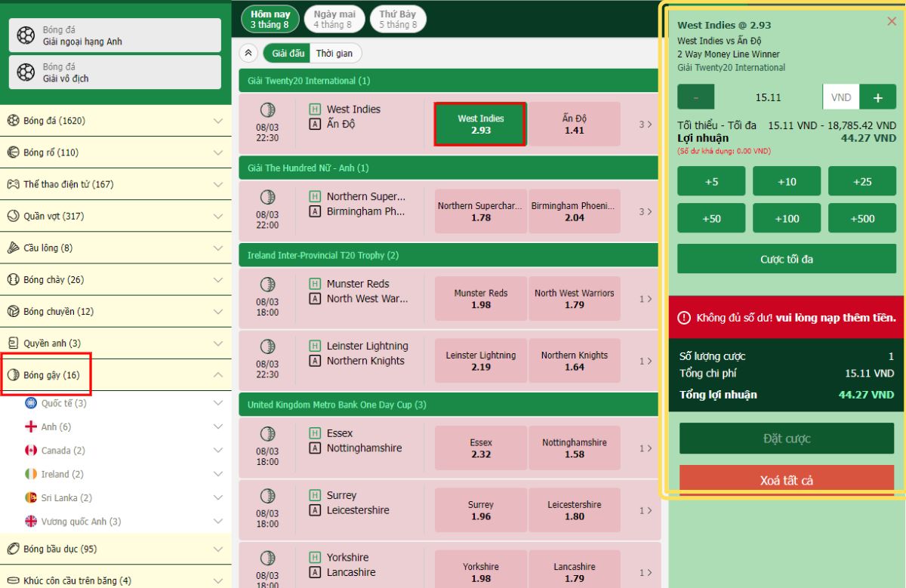
Task: Expand the Sri Lanka (2) subcategory
Action: [218, 497]
